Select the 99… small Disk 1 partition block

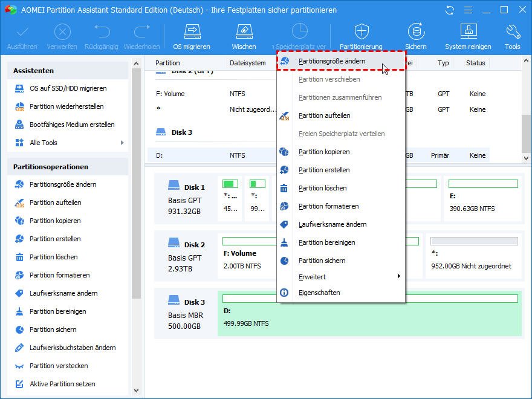257,199
